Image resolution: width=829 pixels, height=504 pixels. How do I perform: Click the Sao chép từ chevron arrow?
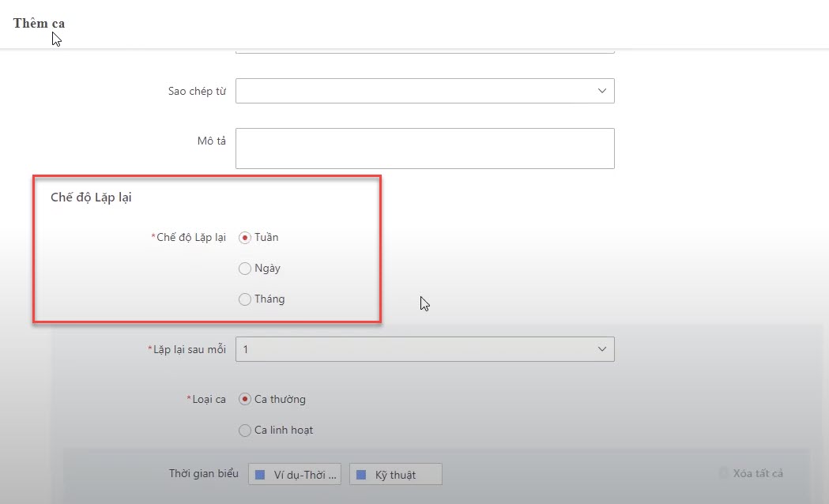[x=601, y=91]
